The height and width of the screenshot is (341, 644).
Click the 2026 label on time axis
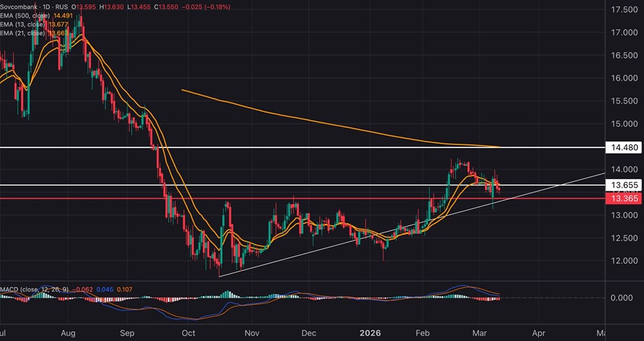[370, 333]
